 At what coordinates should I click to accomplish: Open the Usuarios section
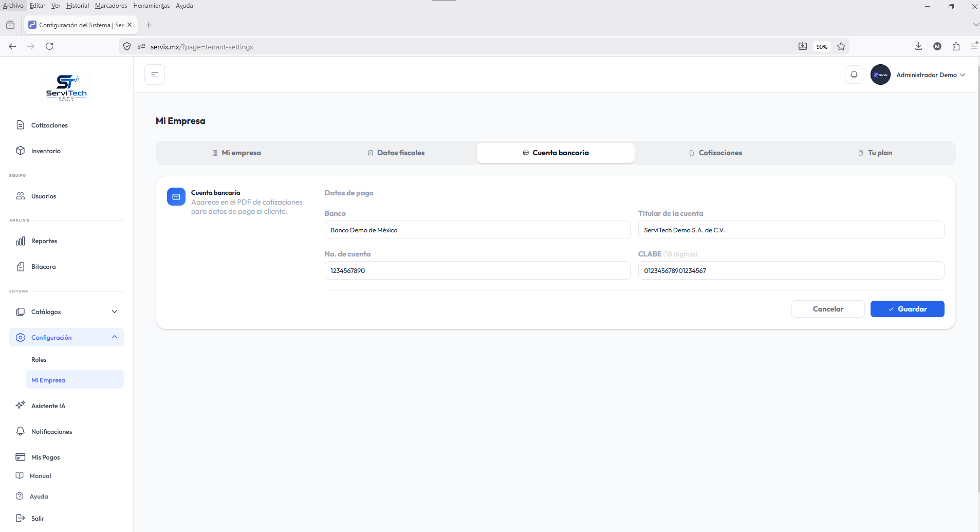tap(44, 196)
